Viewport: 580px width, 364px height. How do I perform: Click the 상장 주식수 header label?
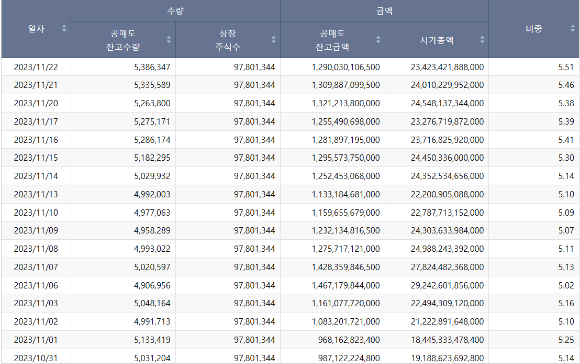[x=228, y=40]
